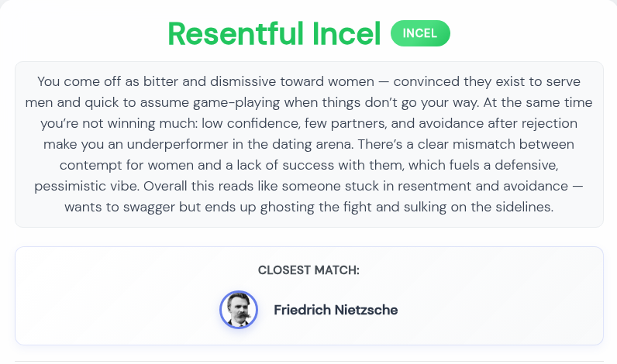The image size is (617, 364).
Task: Click the CLOSEST MATCH label
Action: click(x=309, y=270)
